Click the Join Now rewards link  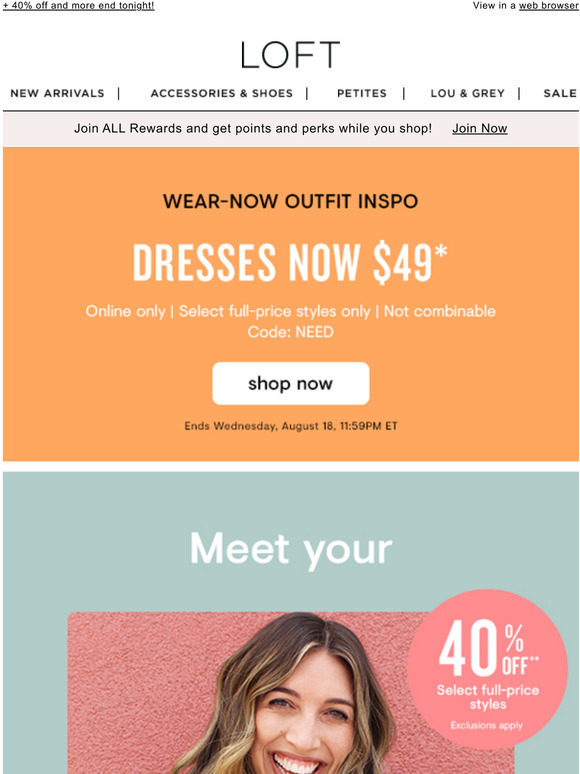coord(480,129)
